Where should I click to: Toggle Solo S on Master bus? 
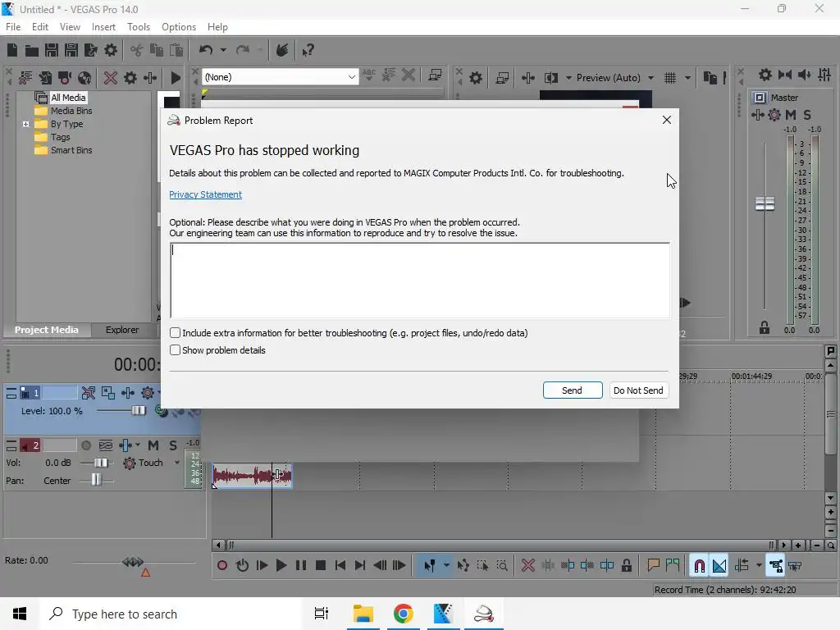point(807,115)
